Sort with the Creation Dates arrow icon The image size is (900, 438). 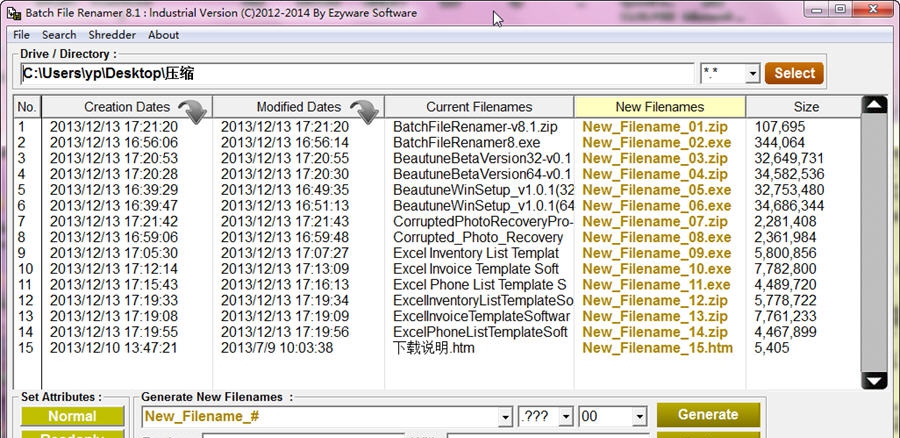tap(192, 111)
